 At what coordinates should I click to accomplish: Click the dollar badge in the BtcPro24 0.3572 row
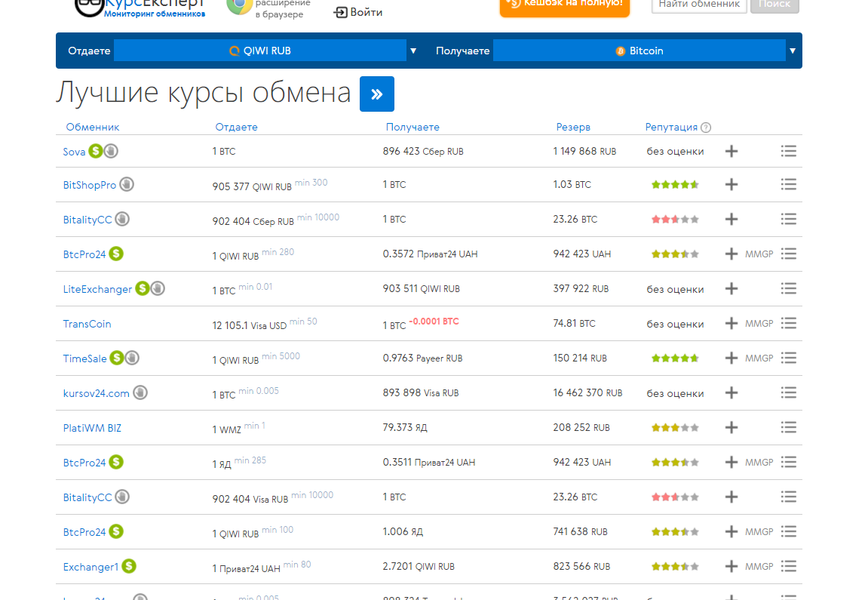tap(116, 254)
